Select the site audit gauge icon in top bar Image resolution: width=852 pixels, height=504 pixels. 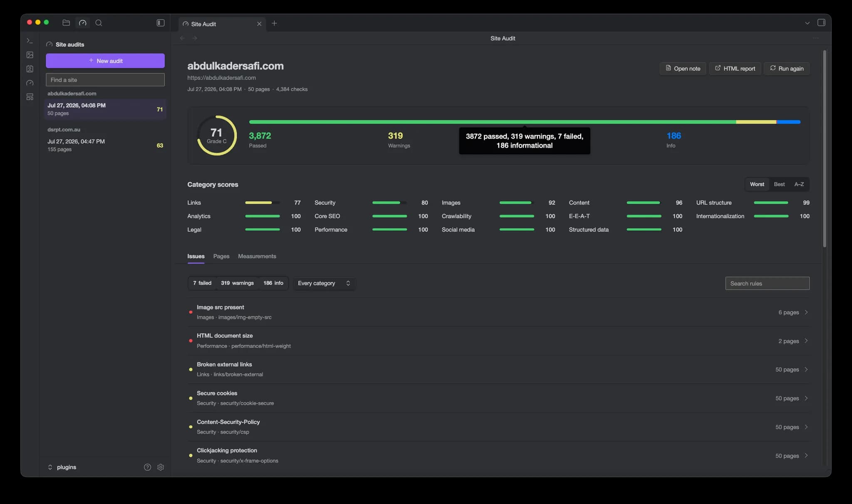click(83, 23)
